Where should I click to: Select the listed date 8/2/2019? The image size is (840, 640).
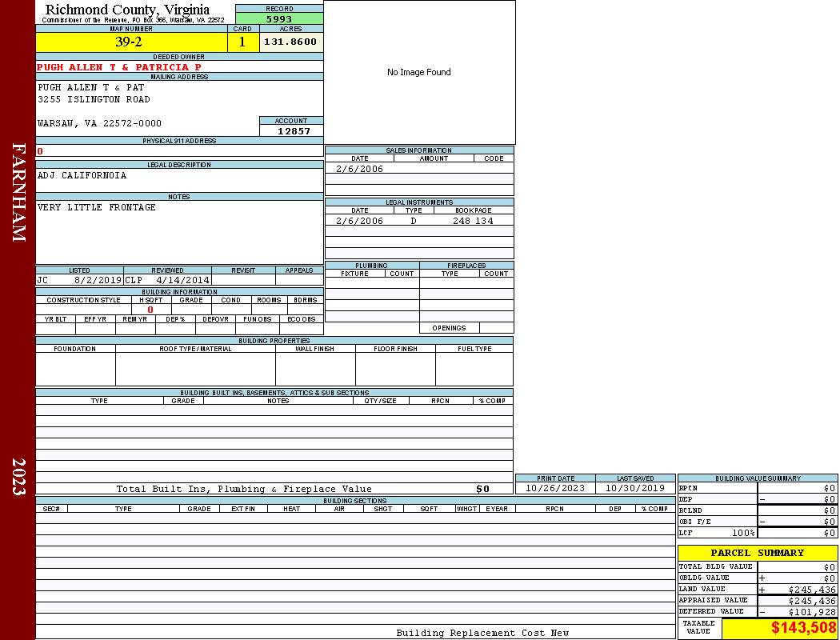pos(98,281)
